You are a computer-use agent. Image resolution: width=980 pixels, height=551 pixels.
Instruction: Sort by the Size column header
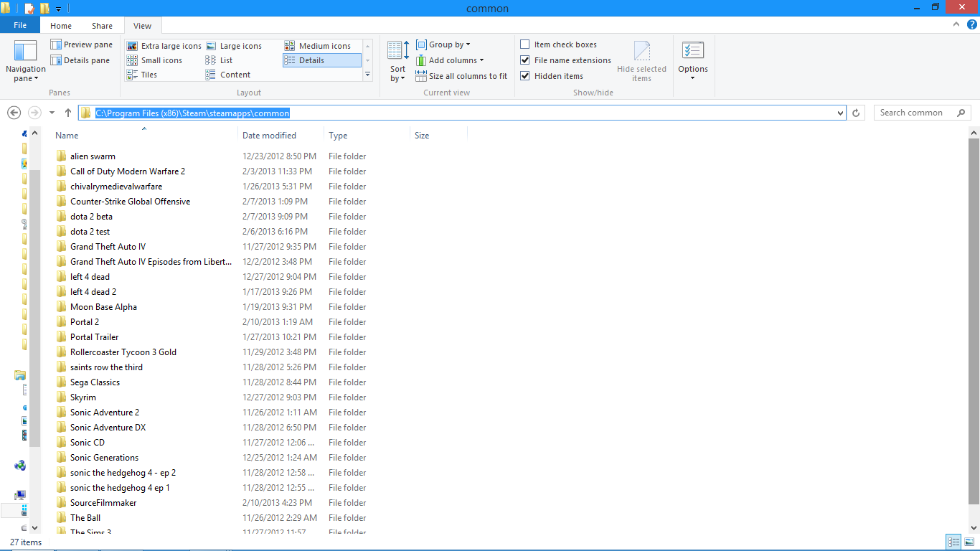438,135
